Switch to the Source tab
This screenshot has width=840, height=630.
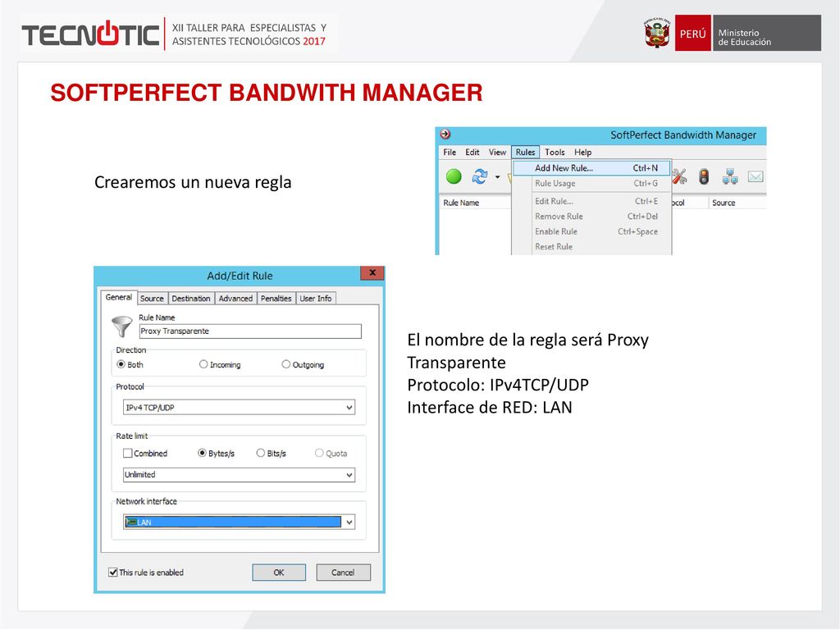click(152, 299)
